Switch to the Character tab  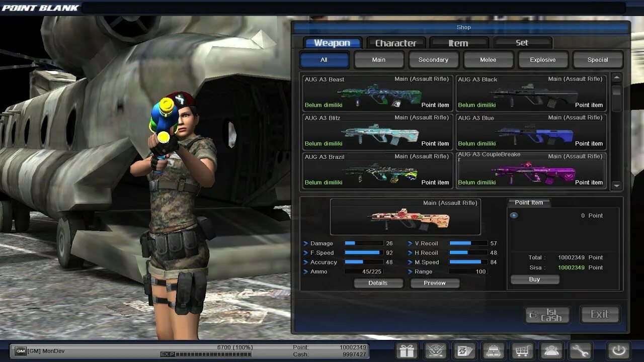point(396,43)
